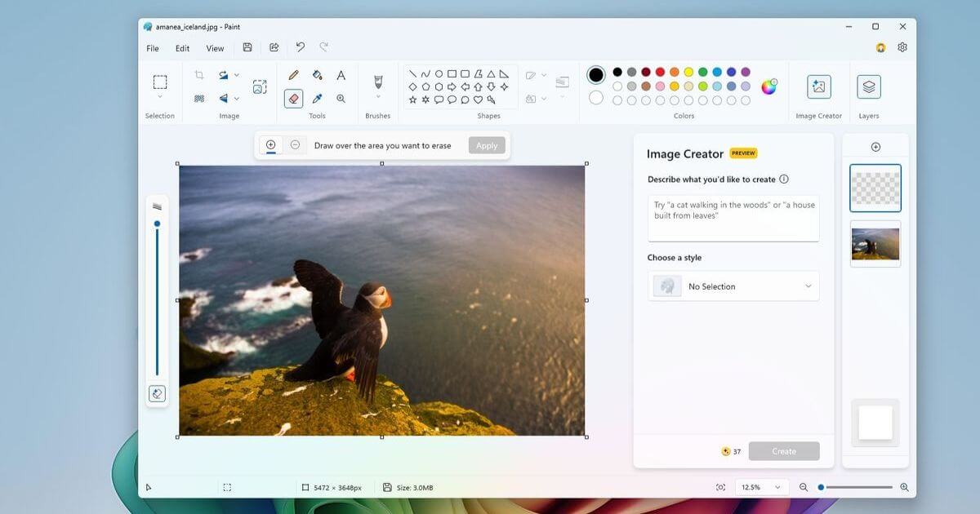980x514 pixels.
Task: Open Settings gear icon
Action: (902, 47)
